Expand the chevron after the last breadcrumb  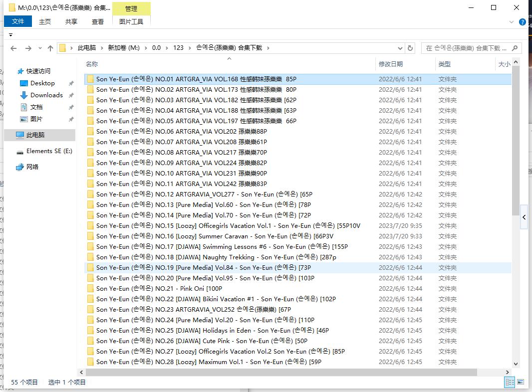[268, 48]
